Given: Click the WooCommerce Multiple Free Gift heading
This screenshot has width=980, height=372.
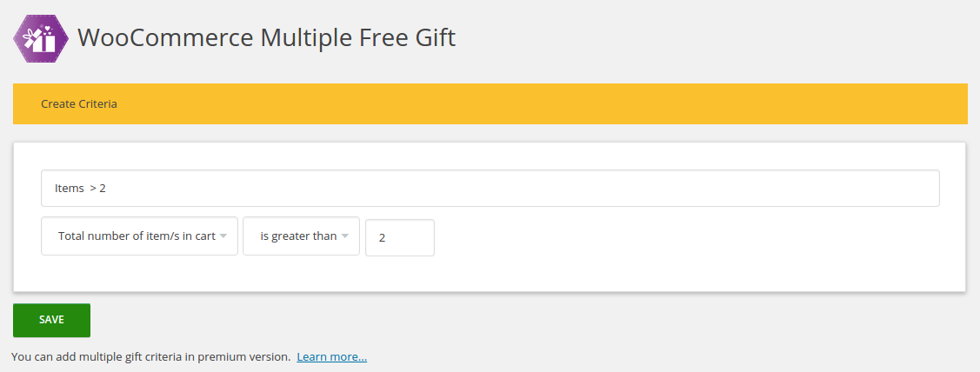Looking at the screenshot, I should click(266, 38).
